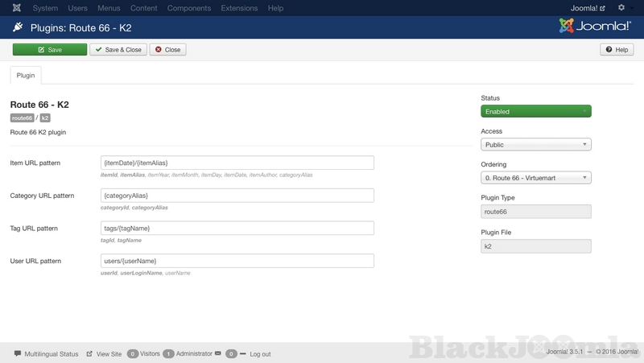
Task: Open the Ordering dropdown list
Action: [x=535, y=178]
